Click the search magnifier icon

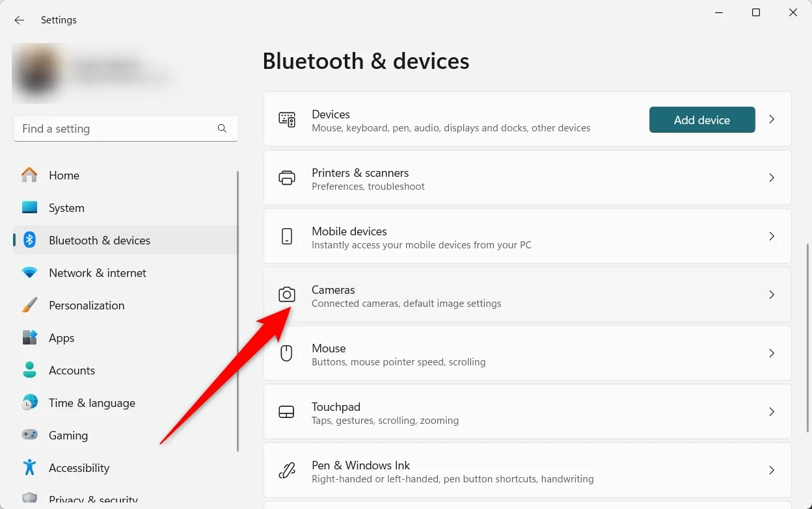click(x=222, y=129)
